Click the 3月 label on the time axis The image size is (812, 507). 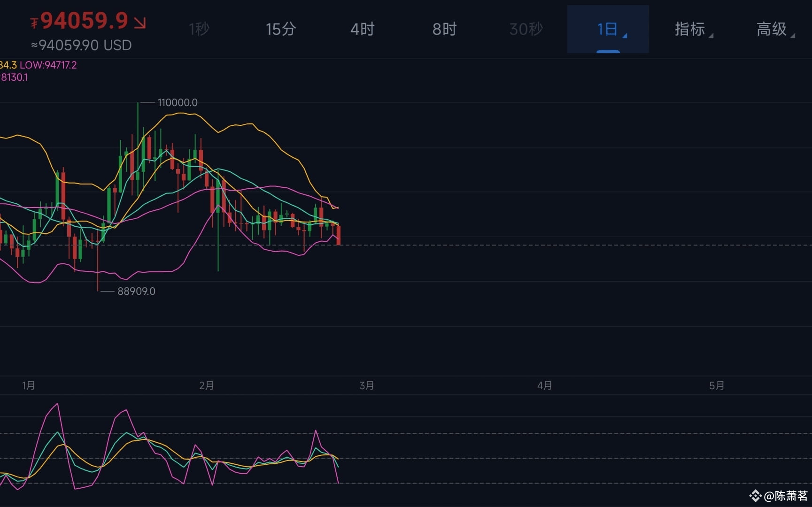tap(367, 385)
